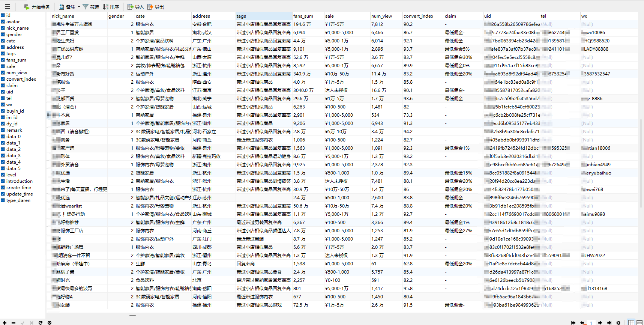The height and width of the screenshot is (325, 644).
Task: Refresh the table data
Action: (41, 323)
